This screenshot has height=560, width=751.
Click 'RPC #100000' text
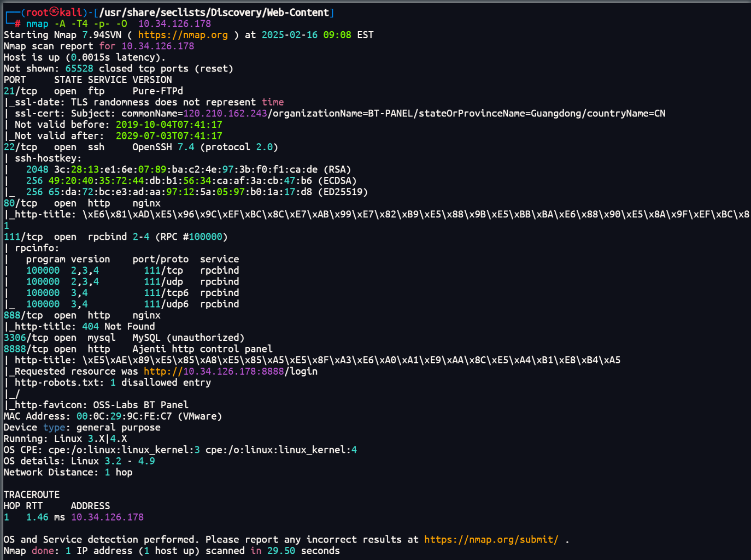(x=191, y=237)
